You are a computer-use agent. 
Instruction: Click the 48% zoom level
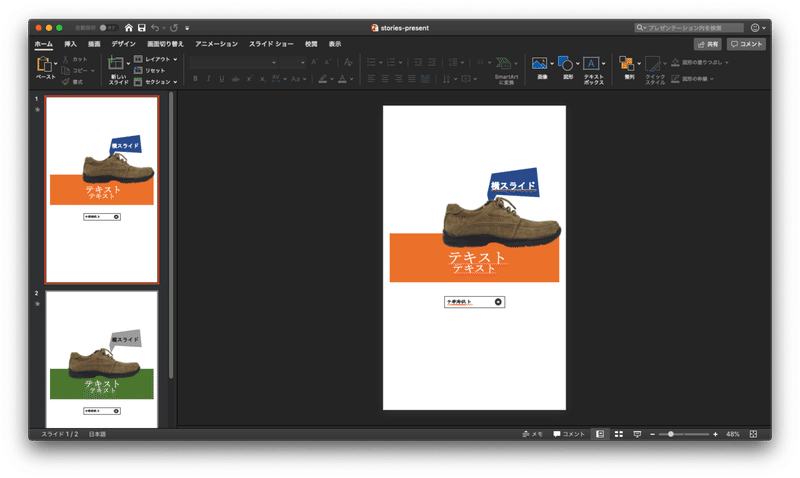coord(733,434)
